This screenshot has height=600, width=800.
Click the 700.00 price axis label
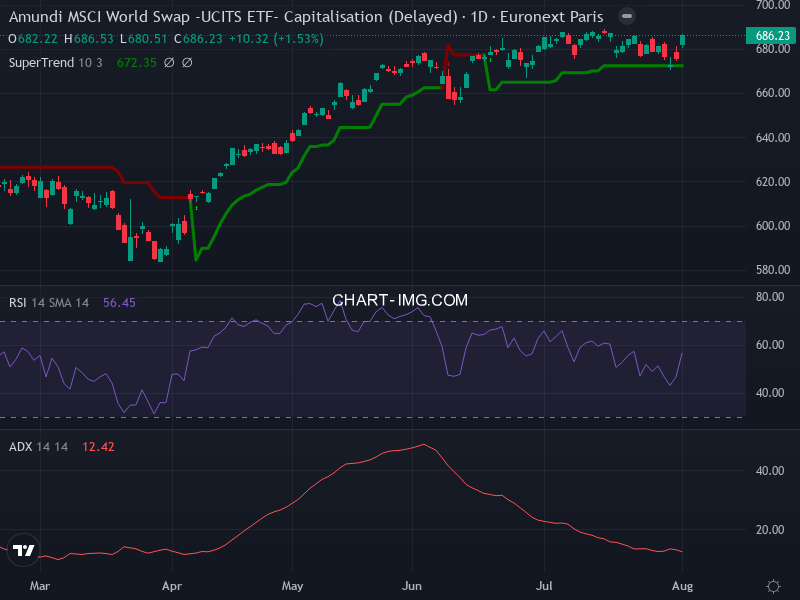coord(773,6)
